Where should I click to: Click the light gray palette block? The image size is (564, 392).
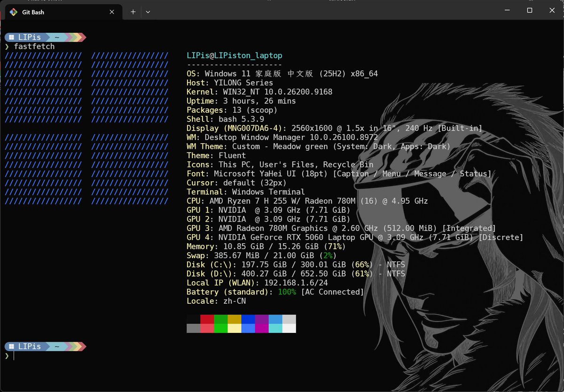(x=289, y=319)
